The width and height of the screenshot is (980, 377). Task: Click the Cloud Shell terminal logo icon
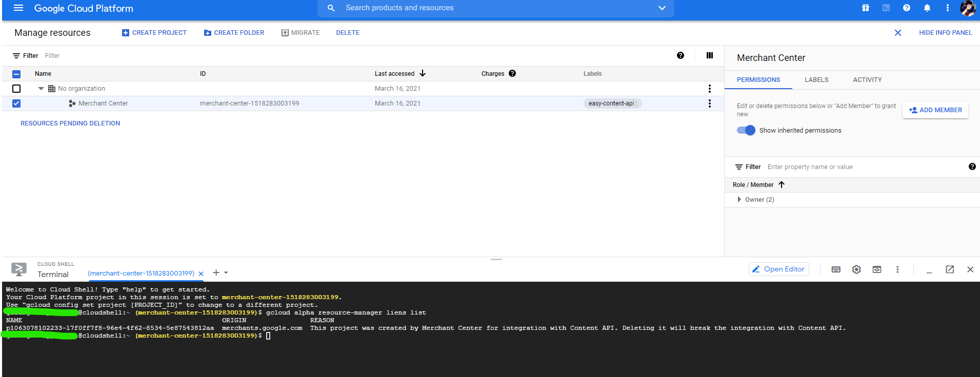(19, 269)
